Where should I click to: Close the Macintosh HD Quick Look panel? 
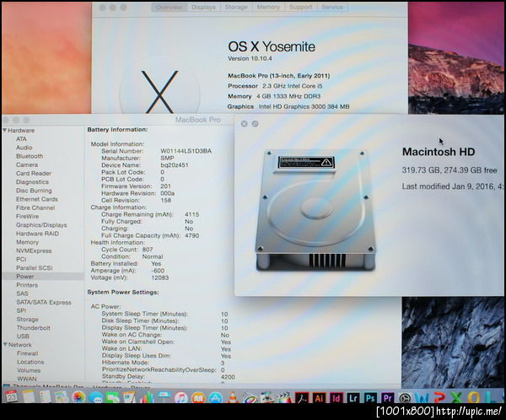tap(245, 124)
